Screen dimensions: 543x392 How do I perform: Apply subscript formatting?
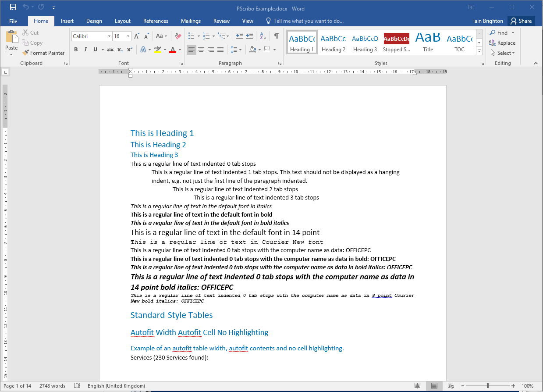(121, 50)
